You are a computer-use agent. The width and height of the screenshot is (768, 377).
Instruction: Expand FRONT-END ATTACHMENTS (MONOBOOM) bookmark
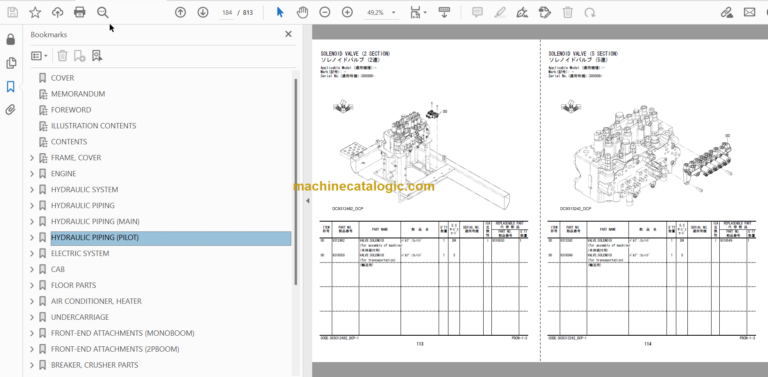tap(32, 333)
